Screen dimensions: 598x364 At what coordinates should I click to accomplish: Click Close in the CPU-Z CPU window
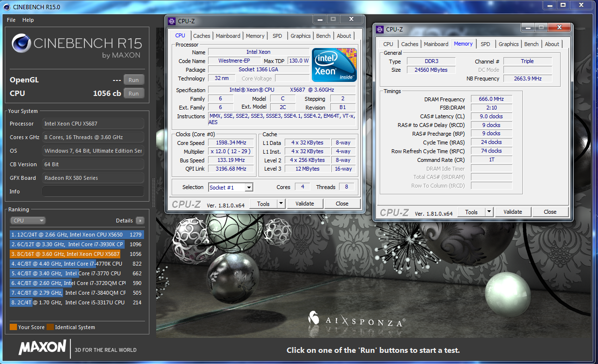[342, 204]
